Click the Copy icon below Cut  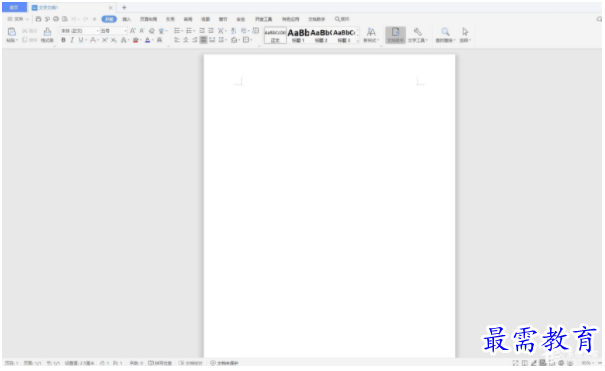(25, 40)
